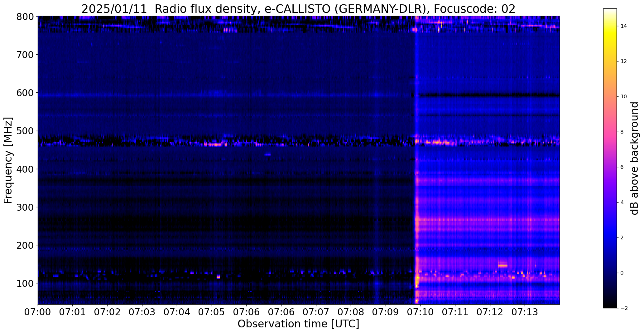
Task: Click the 07:12 time tick label
Action: point(490,312)
